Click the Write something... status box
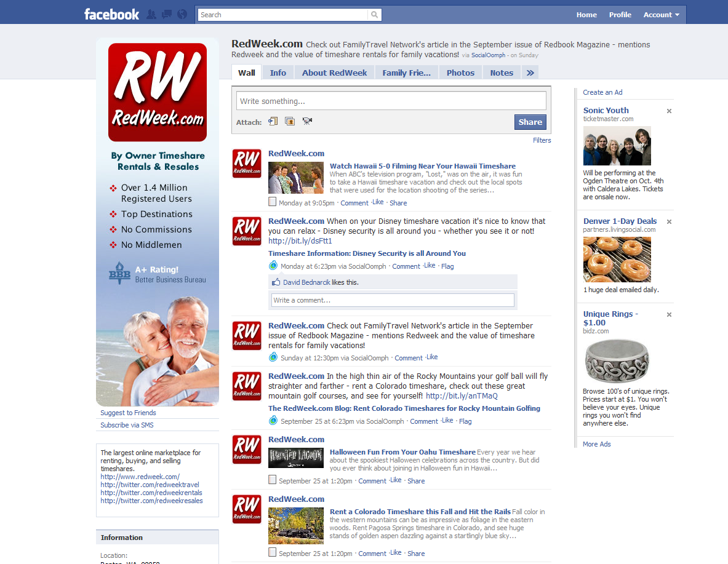Screen dimensions: 728x564 [x=391, y=101]
